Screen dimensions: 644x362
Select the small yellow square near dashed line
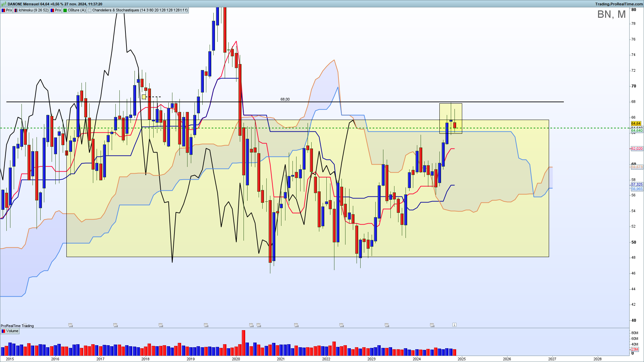144,97
